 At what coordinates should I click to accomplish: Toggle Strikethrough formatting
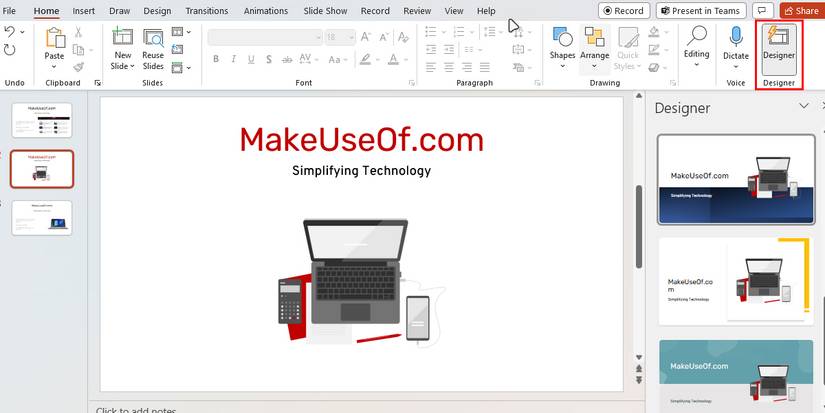287,60
